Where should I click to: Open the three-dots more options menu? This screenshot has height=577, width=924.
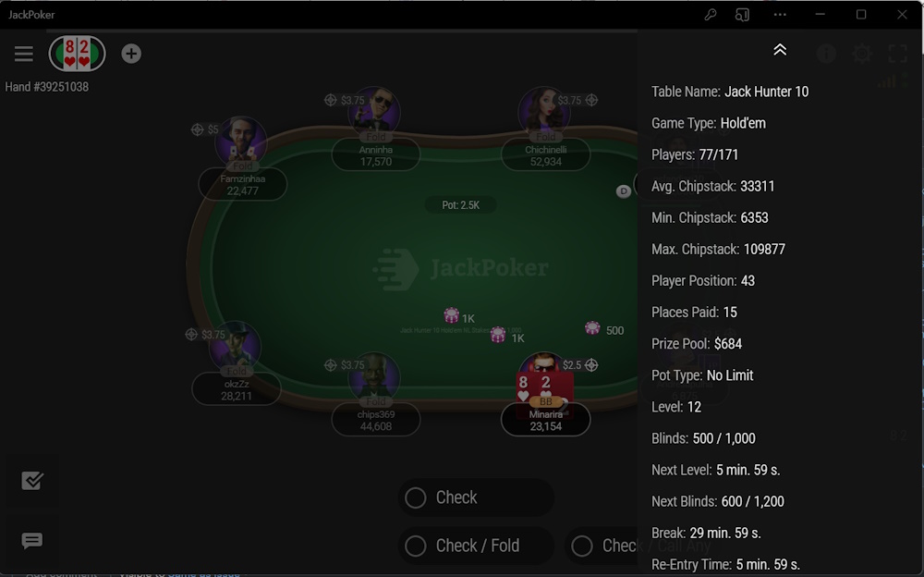[x=780, y=14]
